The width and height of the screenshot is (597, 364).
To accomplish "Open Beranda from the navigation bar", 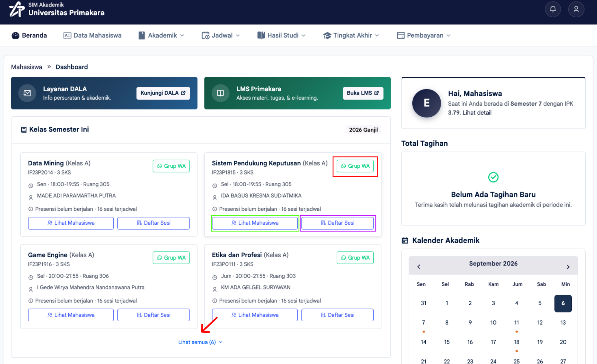I will (x=29, y=36).
